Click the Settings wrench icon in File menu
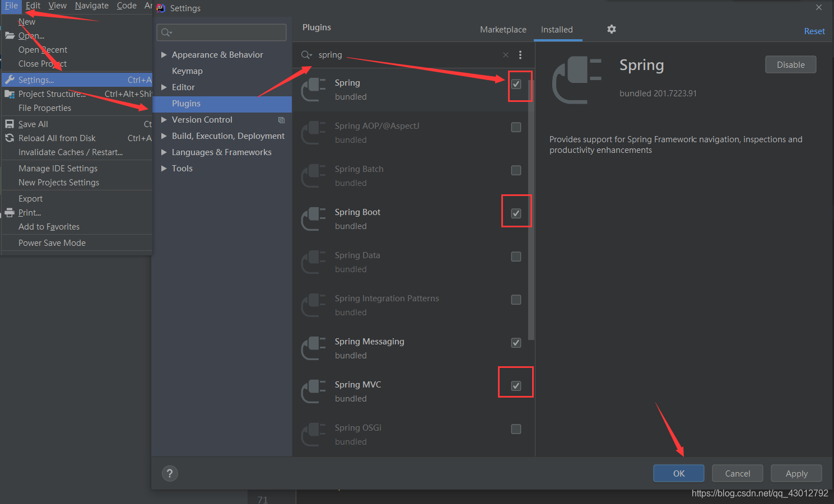834x504 pixels. (10, 80)
